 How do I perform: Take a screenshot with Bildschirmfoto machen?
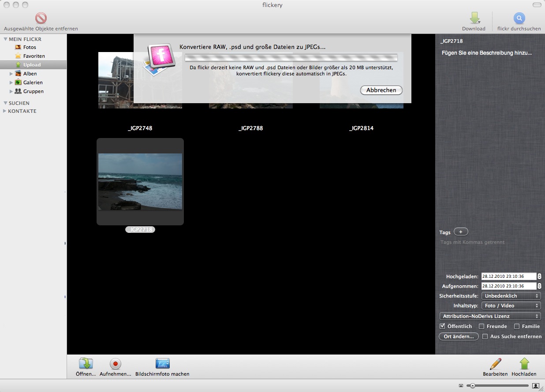pyautogui.click(x=162, y=364)
